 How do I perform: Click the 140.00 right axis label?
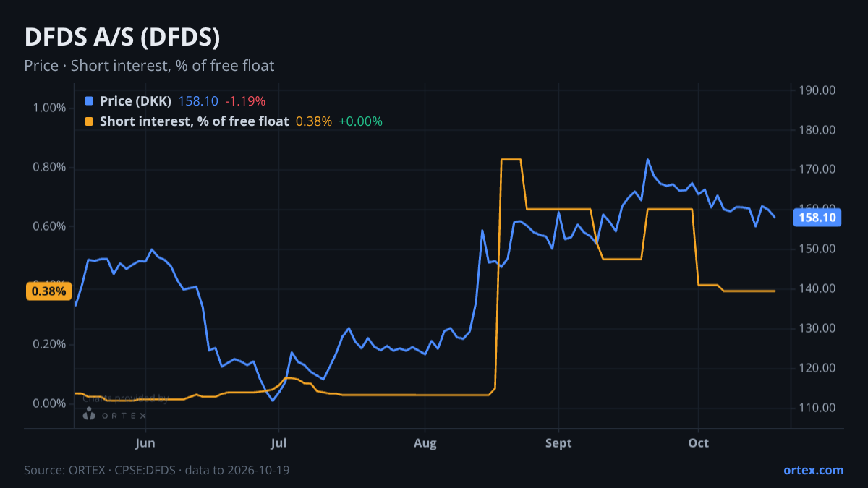817,289
